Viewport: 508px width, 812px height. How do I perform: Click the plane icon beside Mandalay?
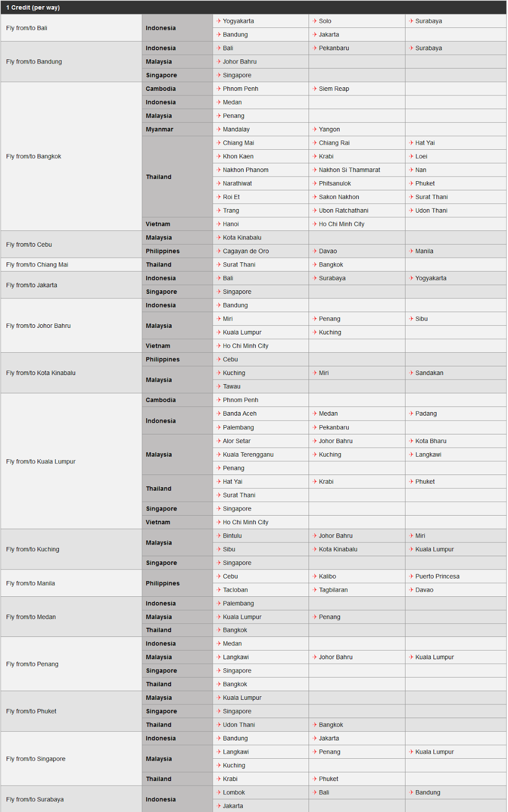(219, 129)
